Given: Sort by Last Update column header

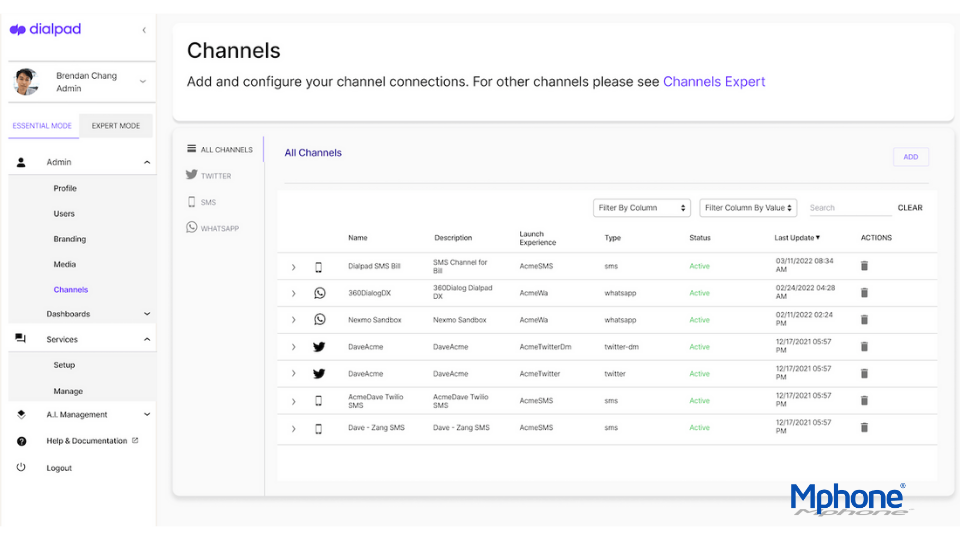Looking at the screenshot, I should tap(797, 238).
